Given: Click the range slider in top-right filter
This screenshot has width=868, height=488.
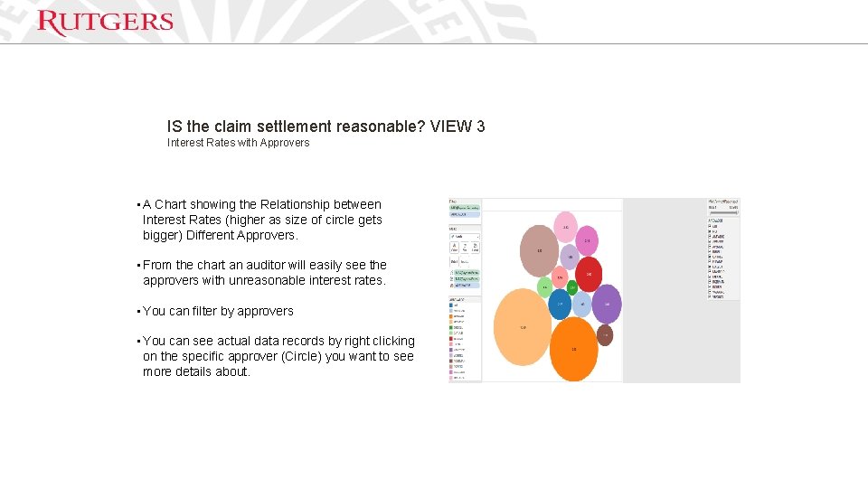Looking at the screenshot, I should [x=723, y=212].
